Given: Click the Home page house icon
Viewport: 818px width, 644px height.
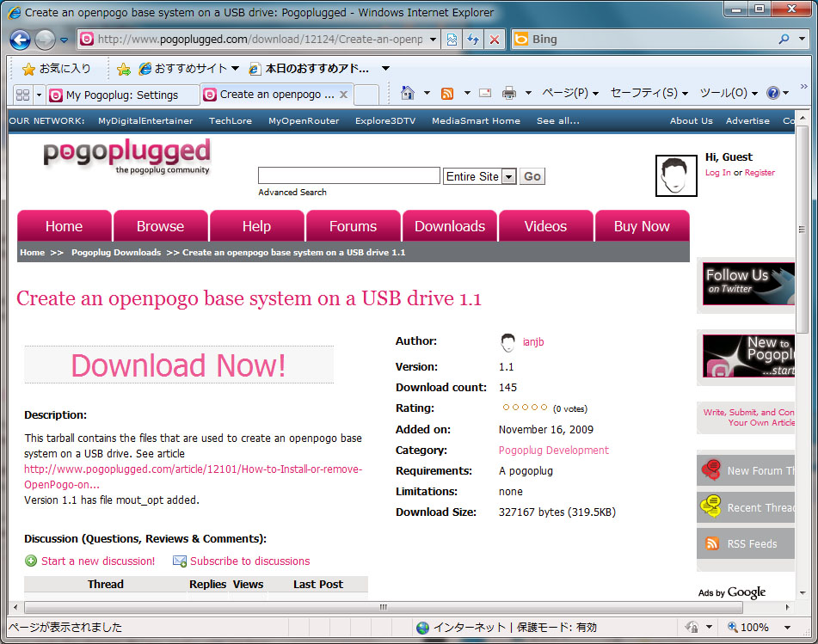Looking at the screenshot, I should pos(408,93).
